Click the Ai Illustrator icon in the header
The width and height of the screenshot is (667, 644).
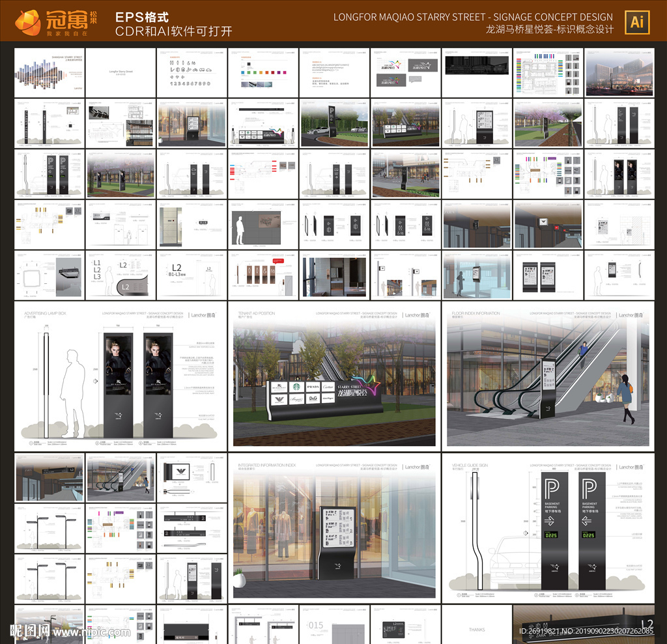637,22
